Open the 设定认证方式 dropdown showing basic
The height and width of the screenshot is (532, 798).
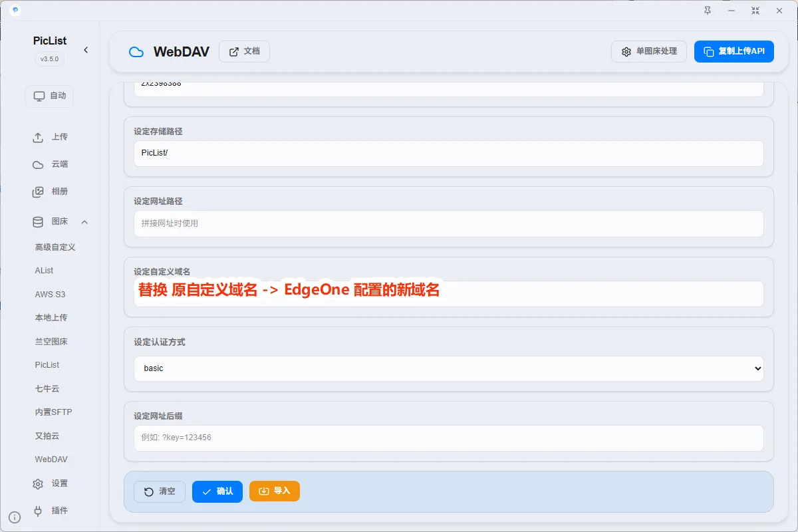tap(449, 368)
